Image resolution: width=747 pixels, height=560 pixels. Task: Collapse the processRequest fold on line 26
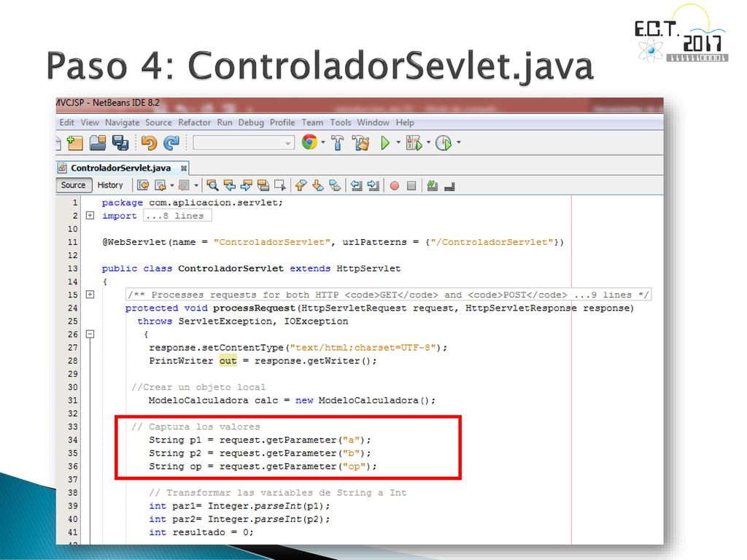pyautogui.click(x=90, y=334)
